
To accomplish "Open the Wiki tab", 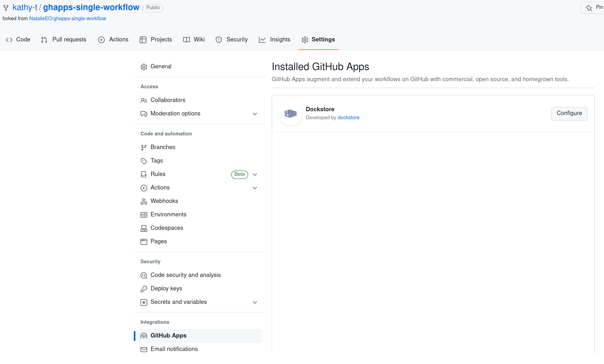I will click(x=199, y=40).
